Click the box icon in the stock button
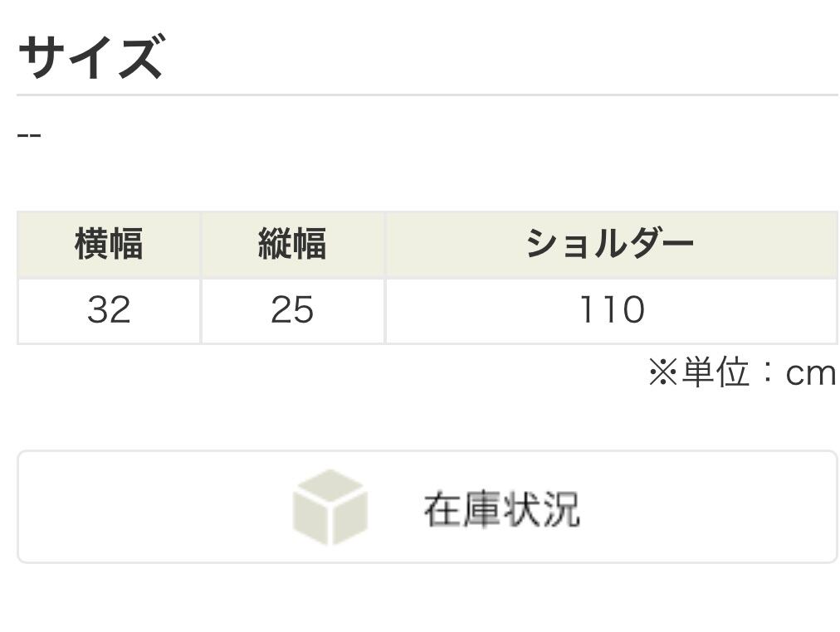This screenshot has width=840, height=632. (x=330, y=508)
